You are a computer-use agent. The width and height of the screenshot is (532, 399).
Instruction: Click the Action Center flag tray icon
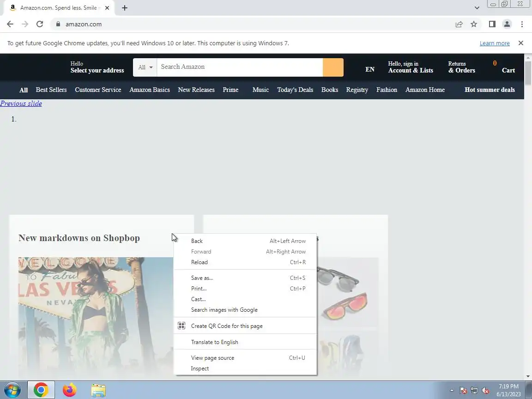(463, 391)
